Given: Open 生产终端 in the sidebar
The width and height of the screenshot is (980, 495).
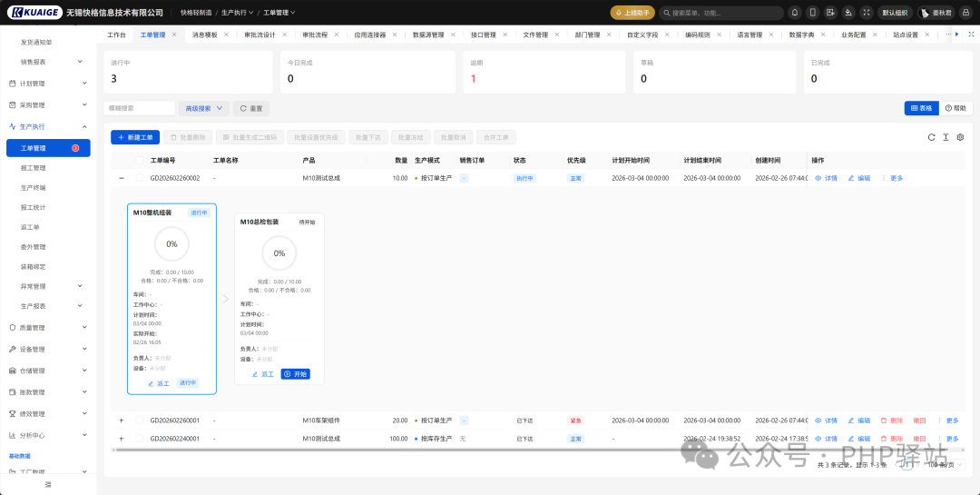Looking at the screenshot, I should click(34, 188).
